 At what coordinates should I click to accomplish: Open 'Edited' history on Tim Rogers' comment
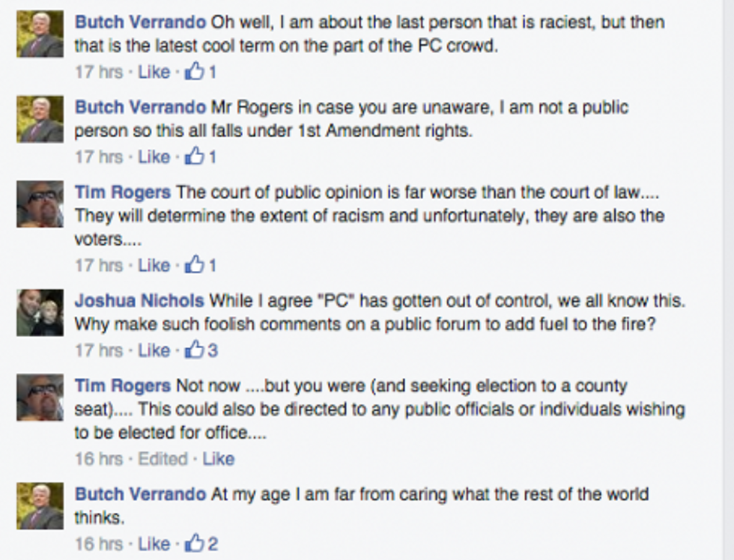pos(163,459)
